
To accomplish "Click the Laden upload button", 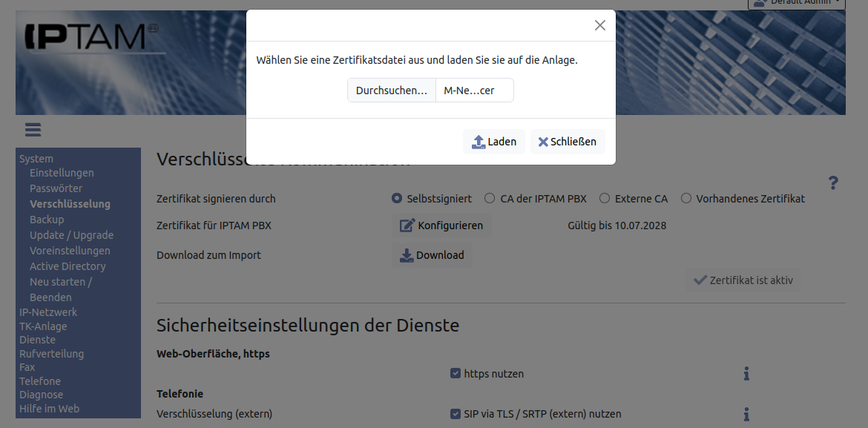I will [x=494, y=142].
